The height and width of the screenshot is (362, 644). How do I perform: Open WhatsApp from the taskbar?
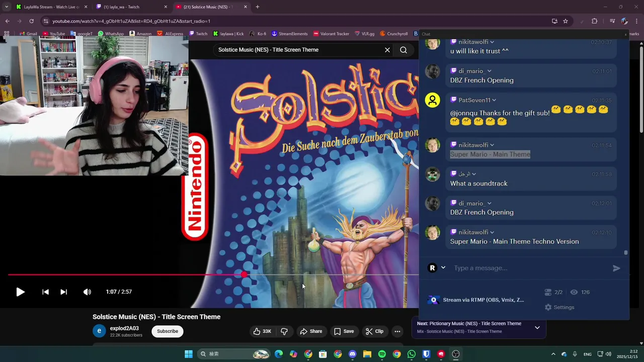[412, 354]
